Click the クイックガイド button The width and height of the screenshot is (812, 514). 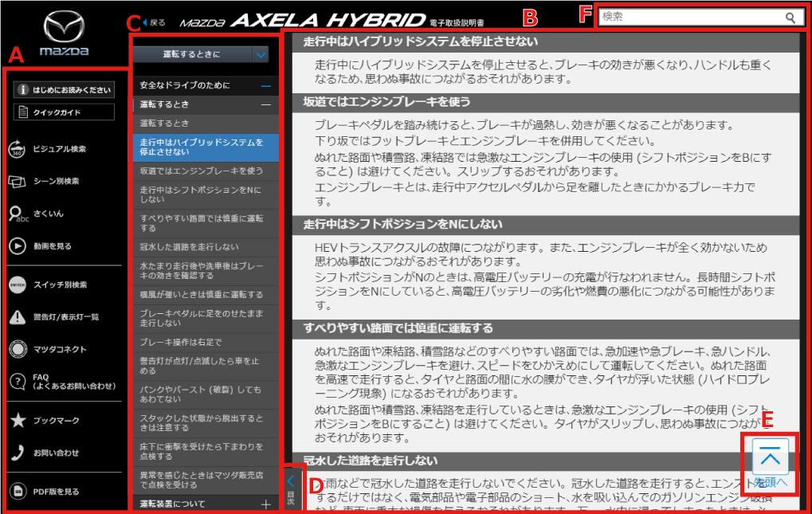(65, 112)
